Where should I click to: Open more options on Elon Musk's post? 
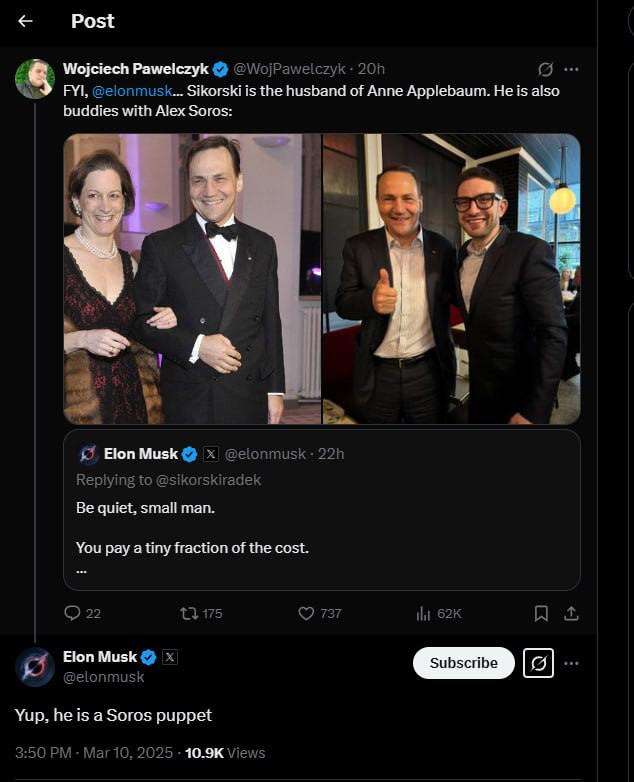point(571,663)
